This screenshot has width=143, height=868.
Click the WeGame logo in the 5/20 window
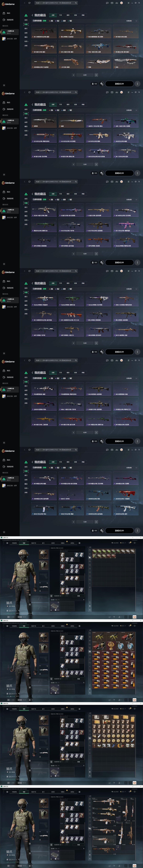[x=8, y=272]
